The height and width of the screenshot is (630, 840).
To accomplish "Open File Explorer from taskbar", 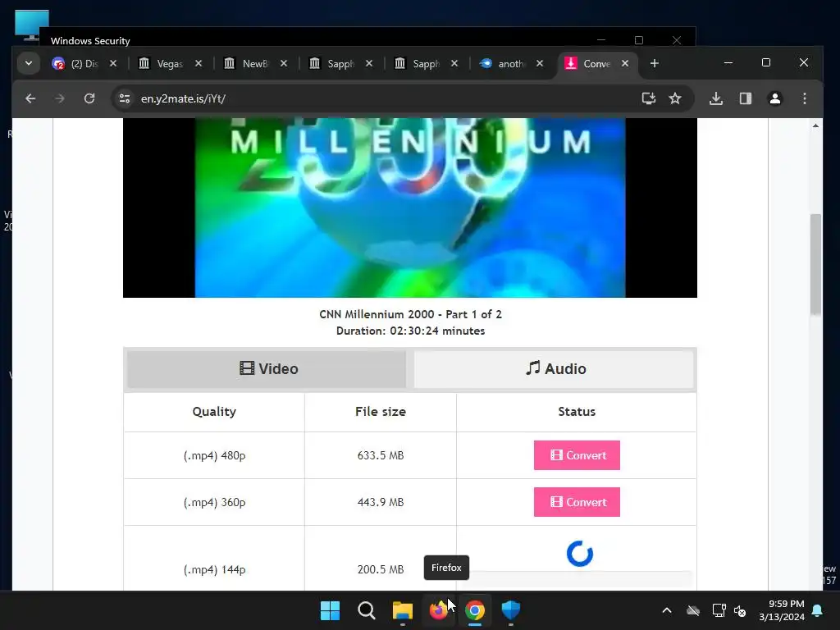I will click(402, 610).
